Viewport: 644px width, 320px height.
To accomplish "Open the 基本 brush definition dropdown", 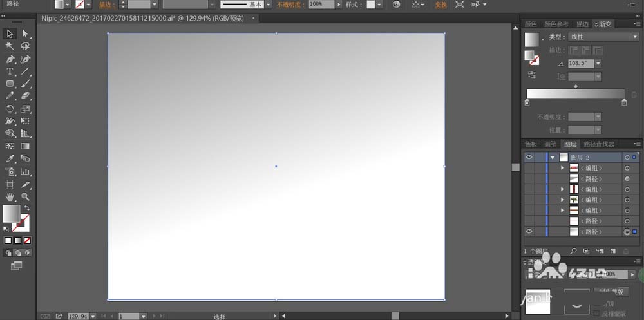I will click(268, 5).
